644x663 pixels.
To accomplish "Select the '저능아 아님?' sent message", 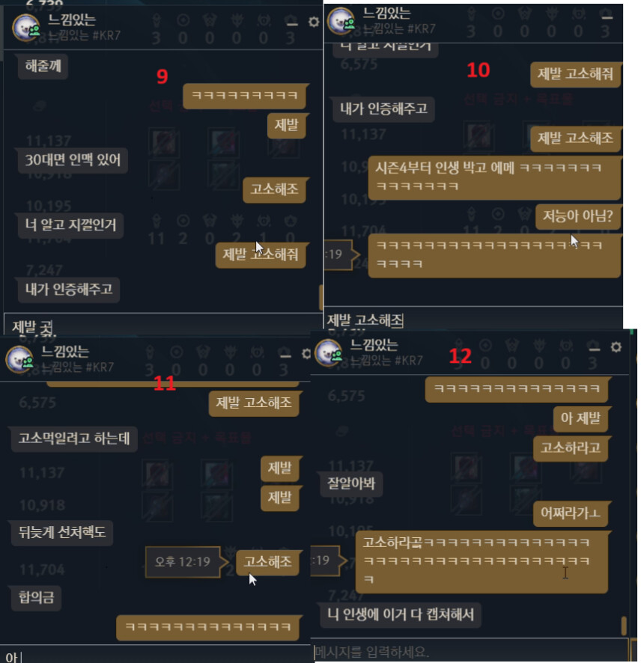I will [x=577, y=216].
